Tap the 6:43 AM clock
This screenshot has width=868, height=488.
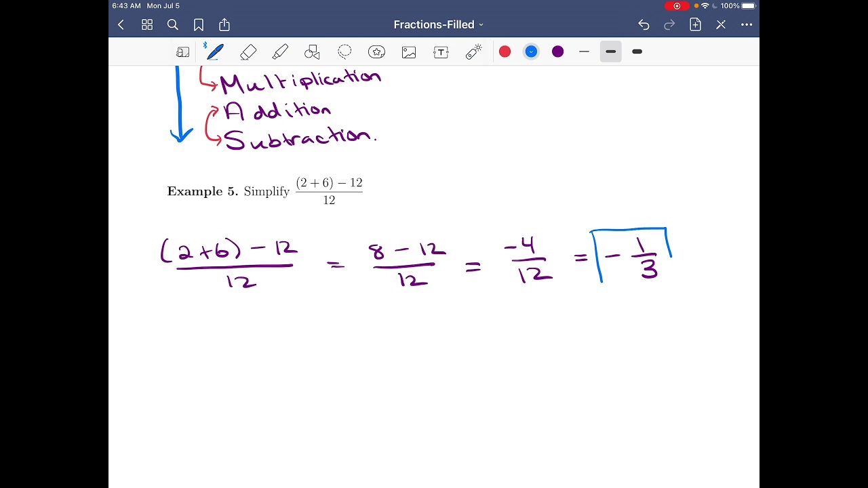coord(126,6)
